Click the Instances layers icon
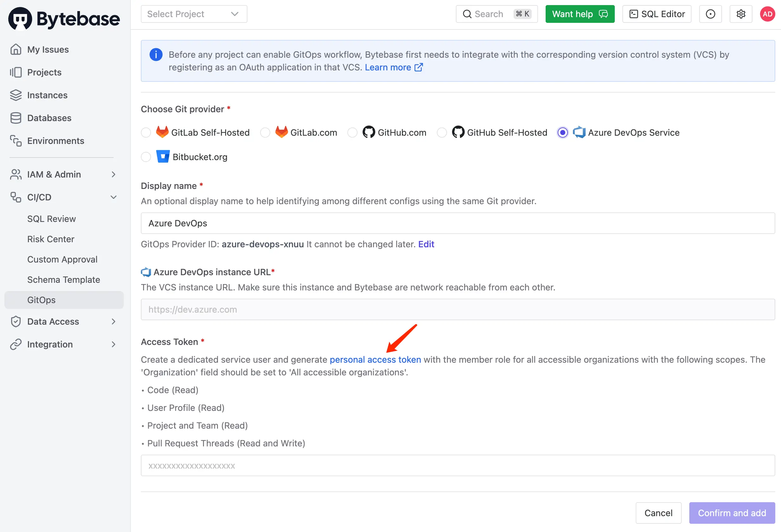The width and height of the screenshot is (781, 532). coord(16,95)
